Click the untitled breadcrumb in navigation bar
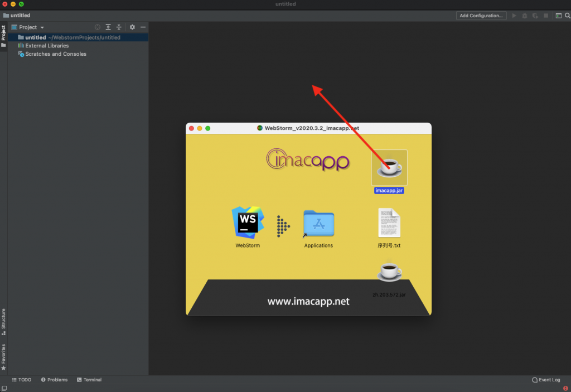571x392 pixels. (17, 15)
